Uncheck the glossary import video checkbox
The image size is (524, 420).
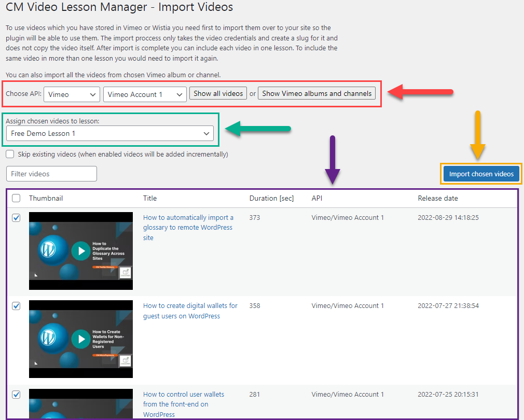pos(16,218)
